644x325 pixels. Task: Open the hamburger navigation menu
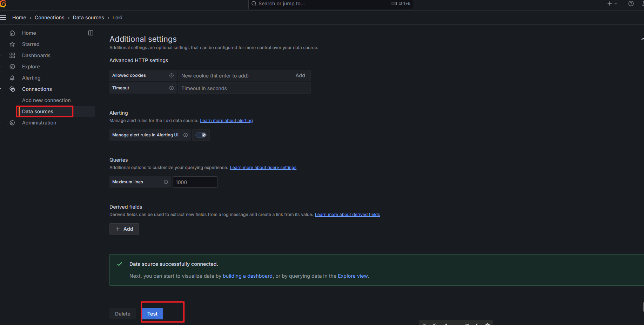(x=3, y=18)
